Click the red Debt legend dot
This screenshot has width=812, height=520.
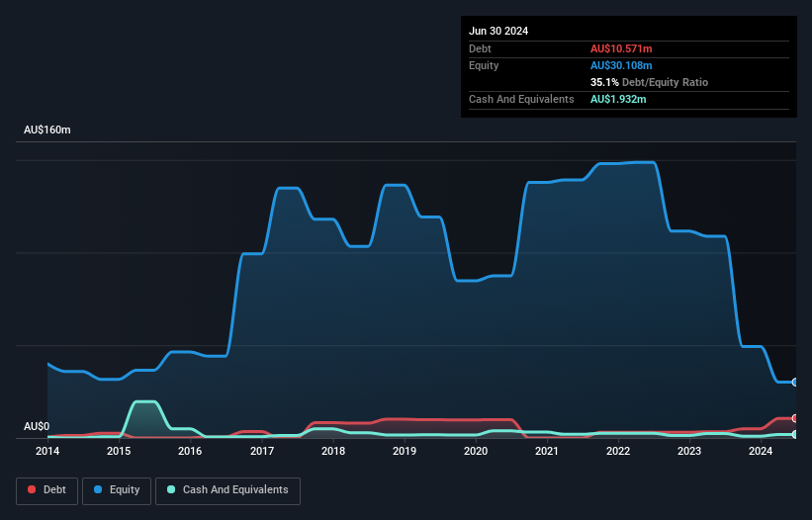pyautogui.click(x=32, y=489)
